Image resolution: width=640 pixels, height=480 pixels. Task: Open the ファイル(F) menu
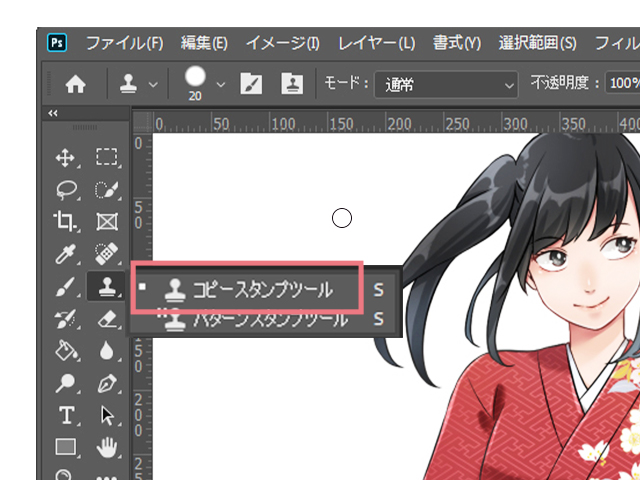point(124,43)
